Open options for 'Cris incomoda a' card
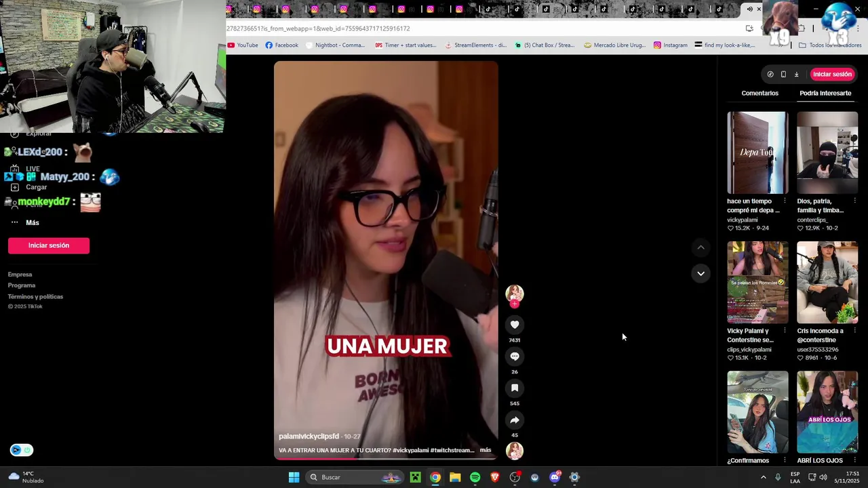Image resolution: width=868 pixels, height=488 pixels. (x=854, y=331)
